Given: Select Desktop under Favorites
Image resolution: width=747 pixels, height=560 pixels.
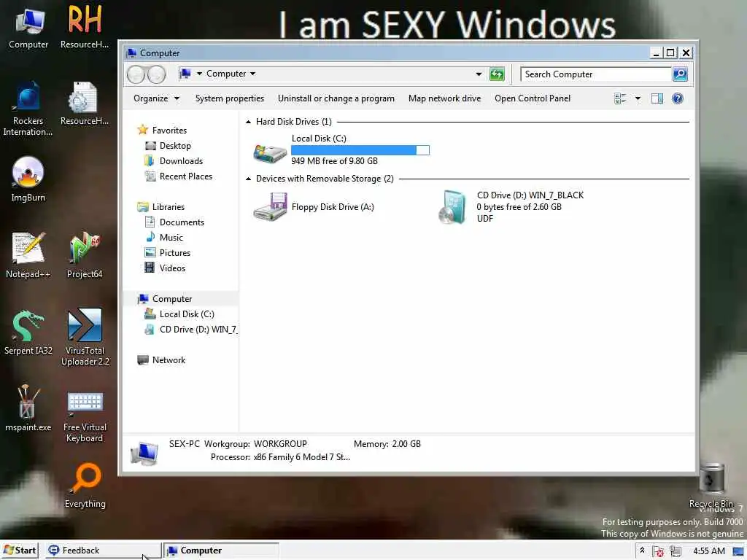Looking at the screenshot, I should click(169, 146).
